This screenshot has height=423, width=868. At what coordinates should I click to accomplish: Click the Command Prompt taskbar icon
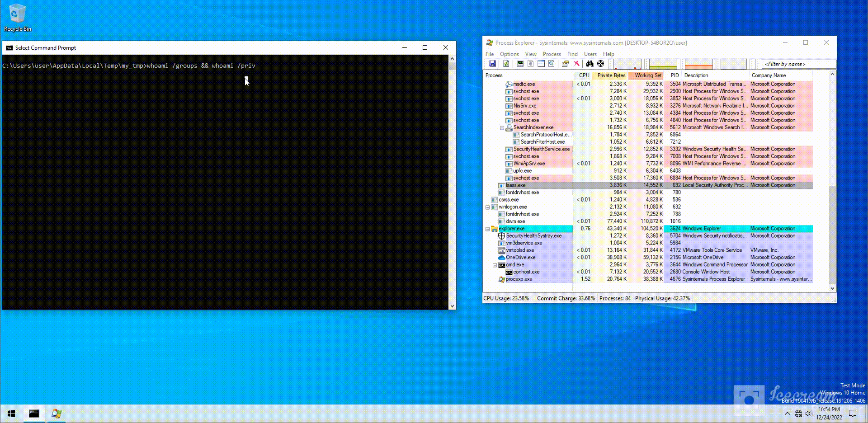click(x=34, y=414)
